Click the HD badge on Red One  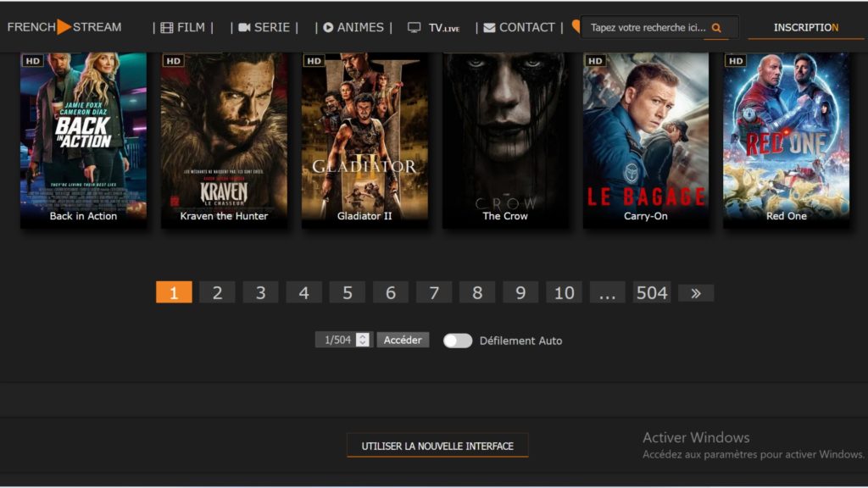(735, 61)
